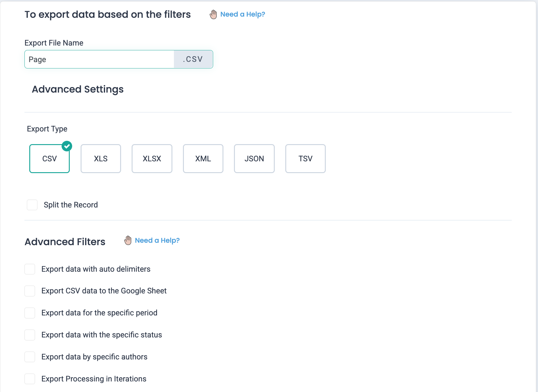This screenshot has width=538, height=392.
Task: Choose XLSX export type
Action: [152, 159]
